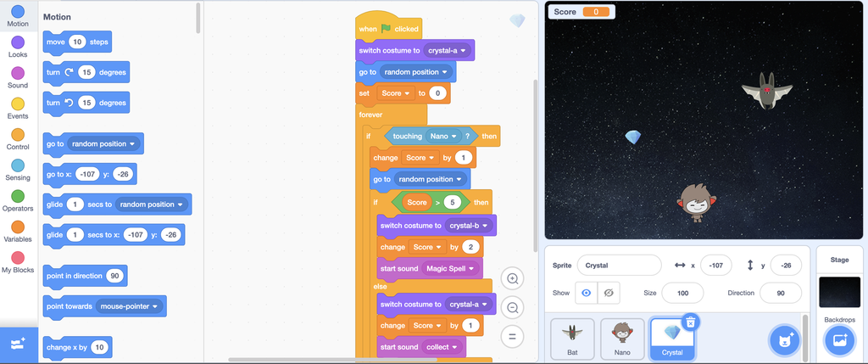Image resolution: width=868 pixels, height=364 pixels.
Task: Open the Choose a Sprite cat button
Action: pos(783,340)
